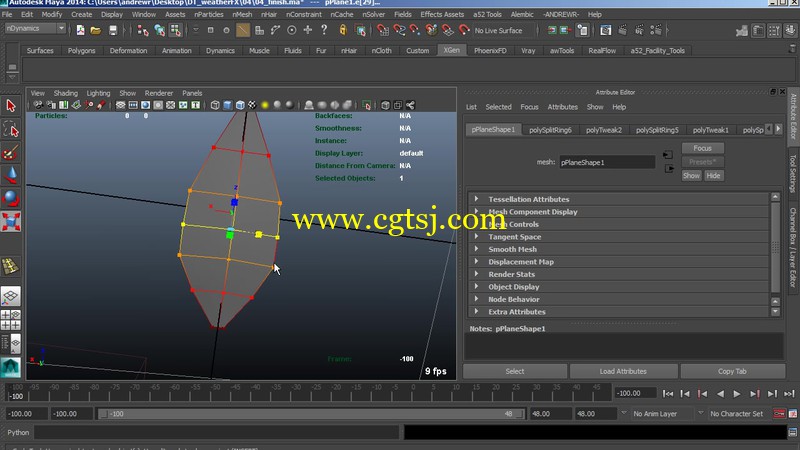The width and height of the screenshot is (800, 450).
Task: Click the animation preferences icon
Action: point(793,414)
